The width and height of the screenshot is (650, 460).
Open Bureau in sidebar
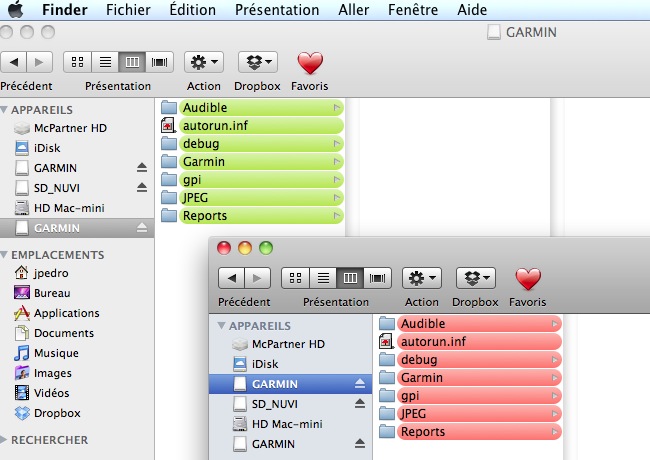(77, 293)
